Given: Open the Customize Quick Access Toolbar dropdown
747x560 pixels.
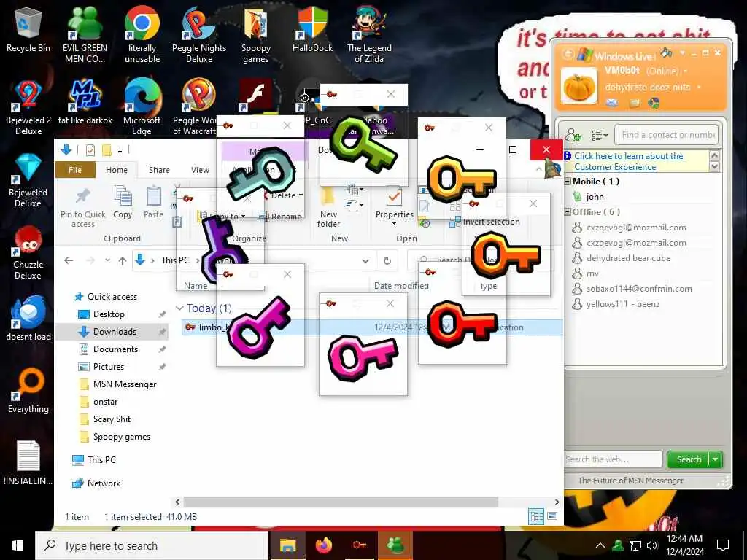Looking at the screenshot, I should [120, 151].
